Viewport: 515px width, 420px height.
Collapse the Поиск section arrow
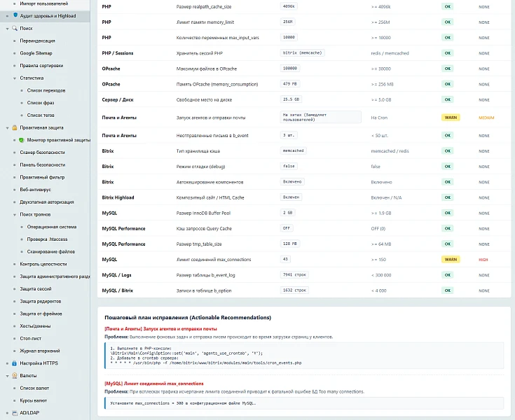(7, 29)
